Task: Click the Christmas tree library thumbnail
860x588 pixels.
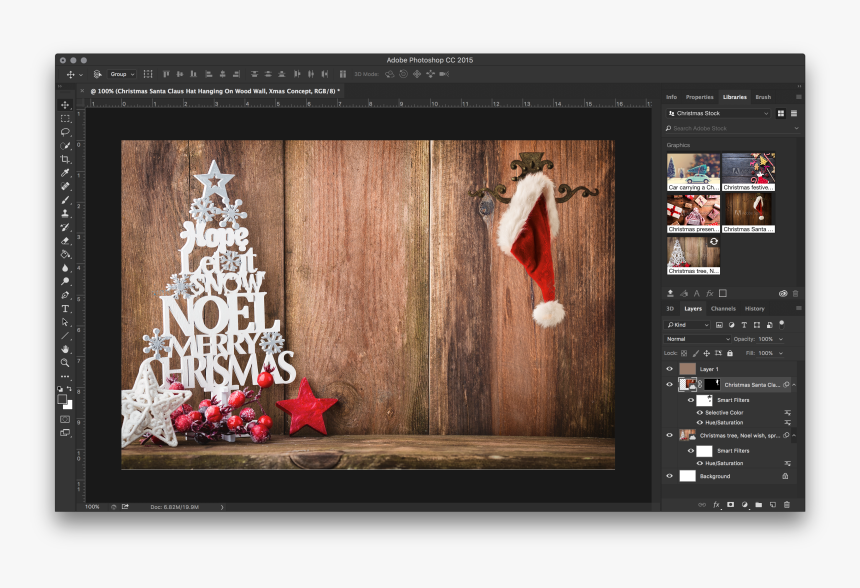Action: (x=693, y=250)
